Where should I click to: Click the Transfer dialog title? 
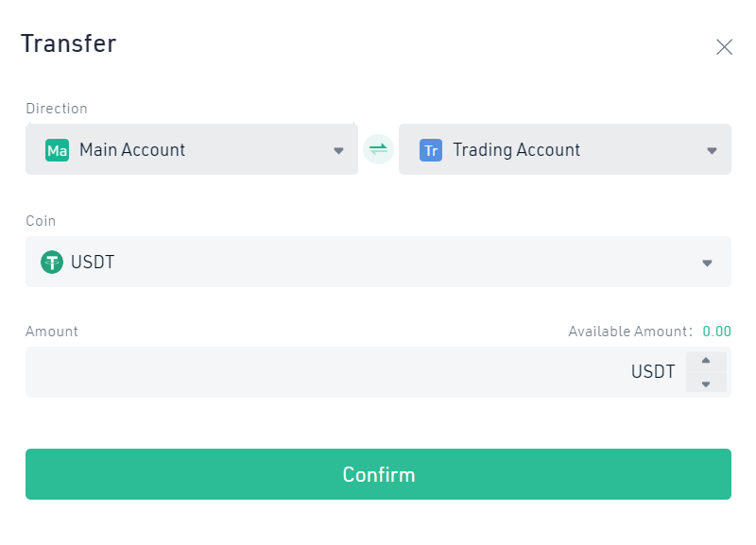[68, 43]
